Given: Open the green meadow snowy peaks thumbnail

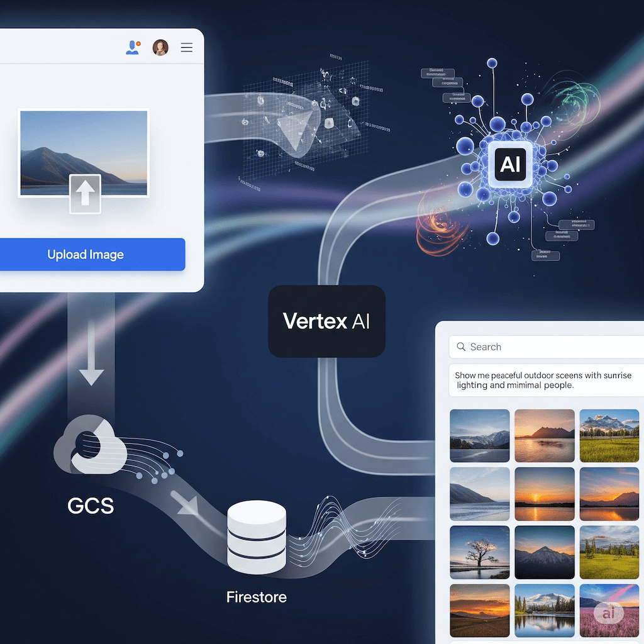Looking at the screenshot, I should 609,436.
